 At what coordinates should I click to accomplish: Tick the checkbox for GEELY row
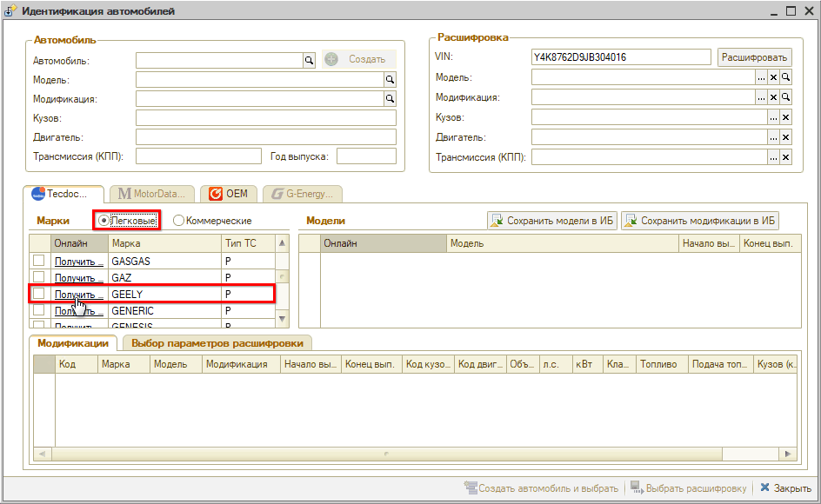click(38, 294)
